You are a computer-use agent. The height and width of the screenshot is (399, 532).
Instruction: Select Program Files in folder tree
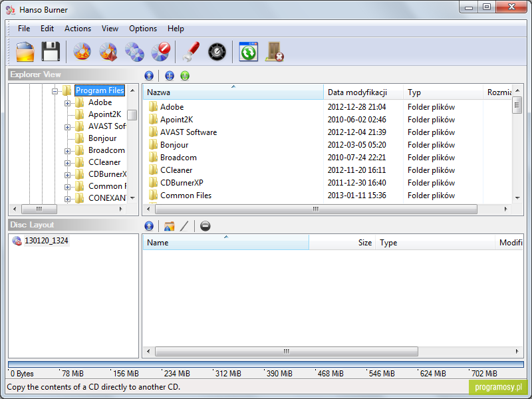(x=99, y=90)
